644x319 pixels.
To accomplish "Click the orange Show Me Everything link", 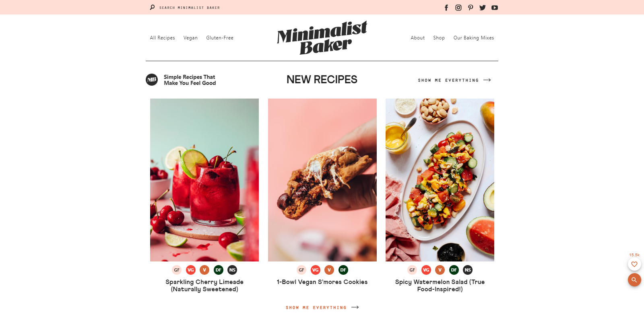I will click(322, 308).
